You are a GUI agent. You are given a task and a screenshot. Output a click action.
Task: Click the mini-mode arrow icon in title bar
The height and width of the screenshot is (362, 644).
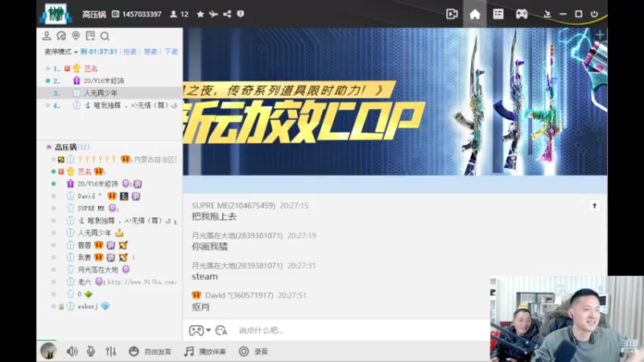coord(547,14)
